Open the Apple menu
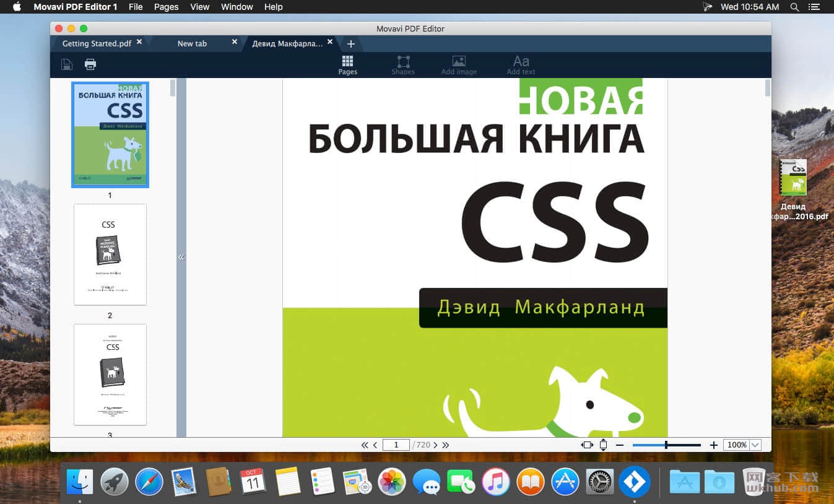The height and width of the screenshot is (504, 834). coord(17,7)
